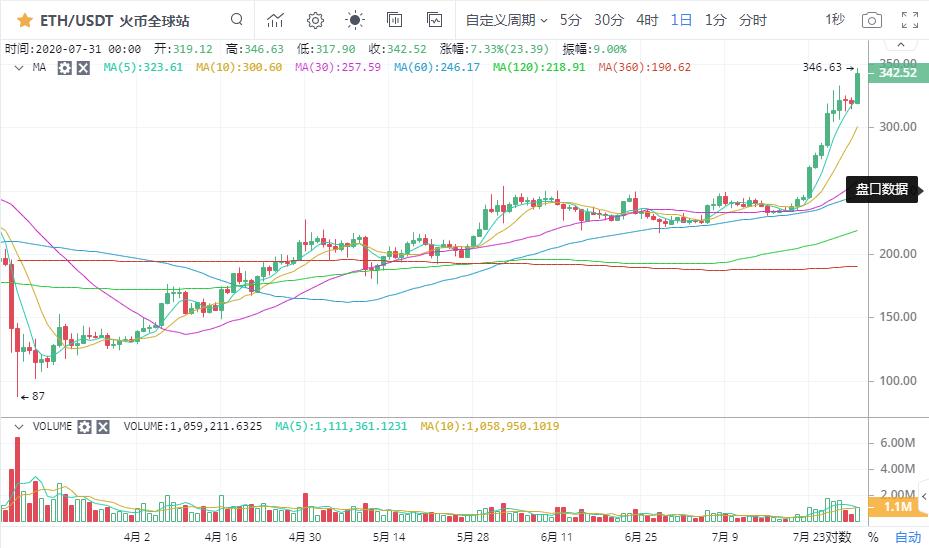
Task: Toggle the light/dark theme sun icon
Action: coord(355,20)
